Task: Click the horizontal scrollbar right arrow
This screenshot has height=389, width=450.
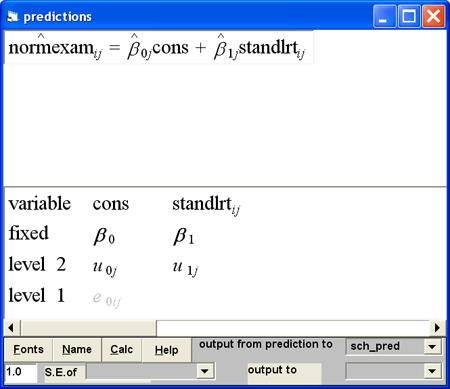Action: tap(437, 328)
